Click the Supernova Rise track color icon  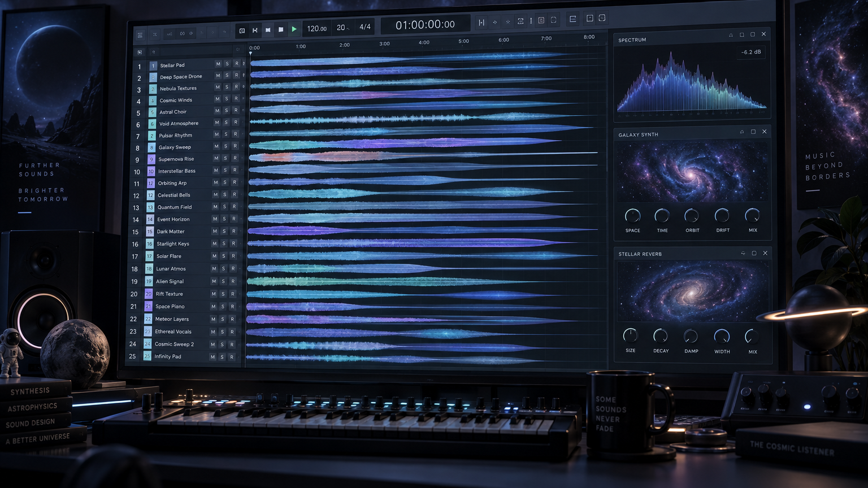151,159
